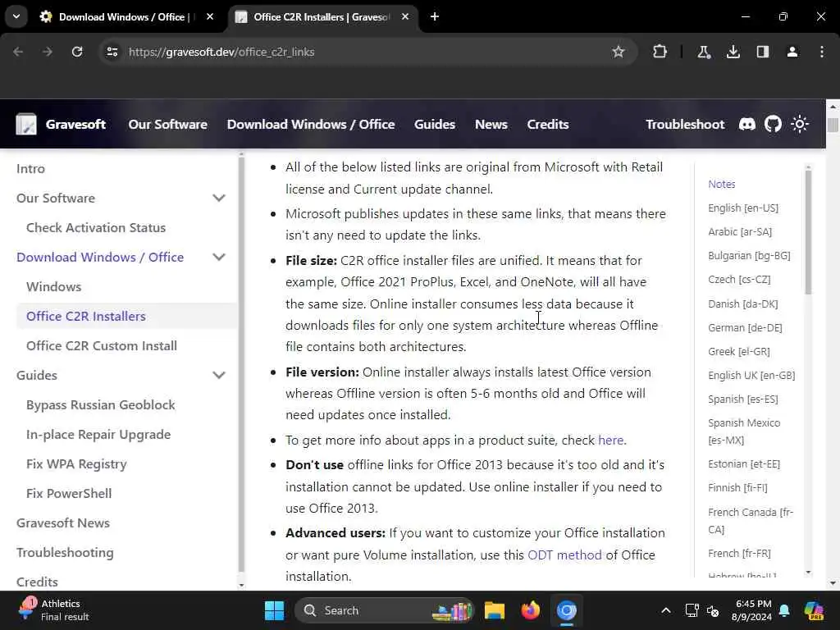Click the Gravesoft logo icon
Viewport: 840px width, 630px height.
pyautogui.click(x=26, y=125)
